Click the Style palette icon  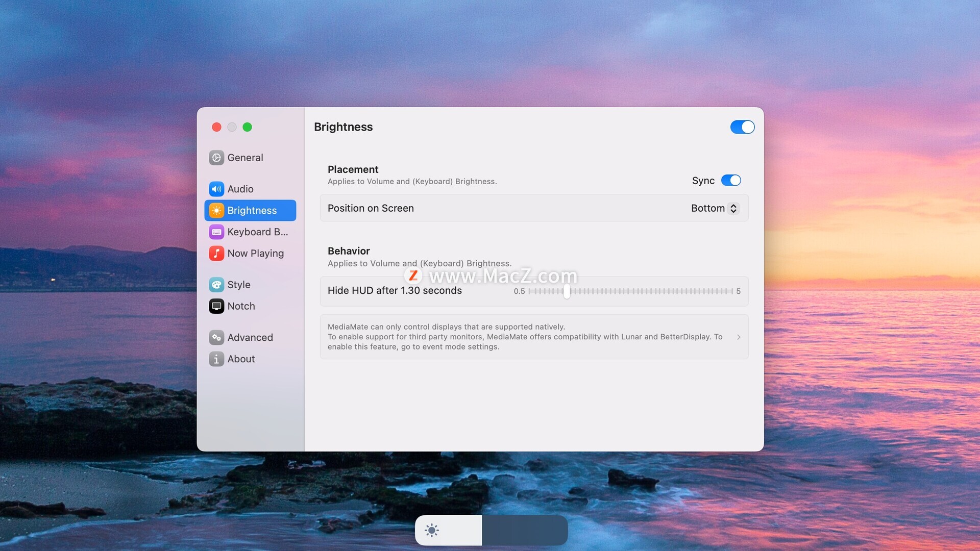click(x=216, y=285)
